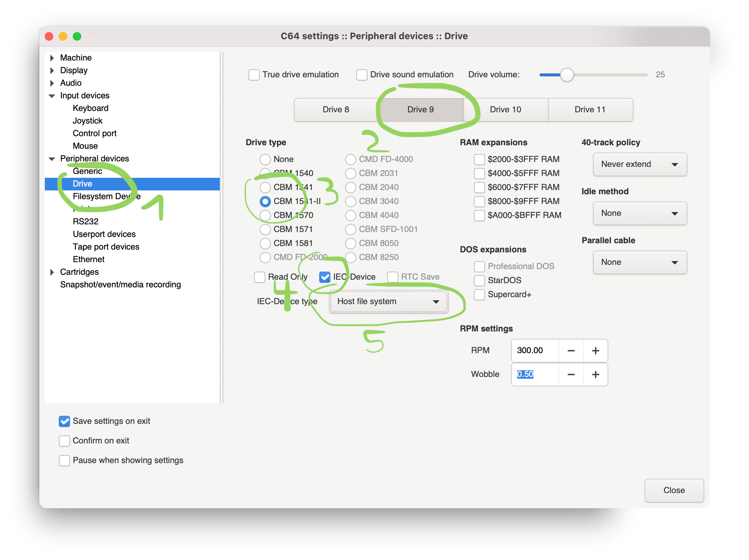749x560 pixels.
Task: Click the yellow minimize window button
Action: (63, 36)
